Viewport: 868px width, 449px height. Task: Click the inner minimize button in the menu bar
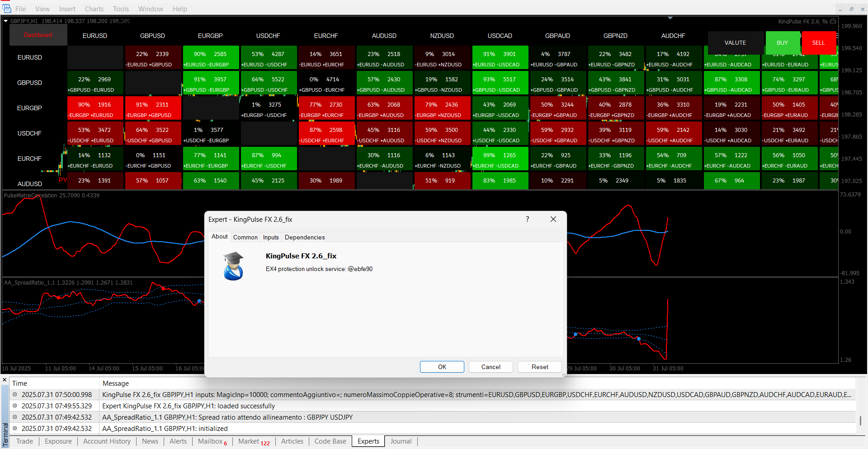840,9
